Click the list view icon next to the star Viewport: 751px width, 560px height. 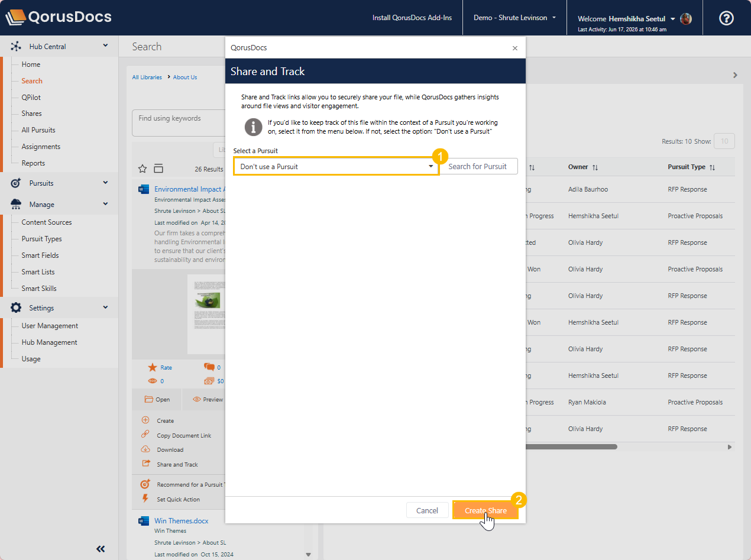pos(158,169)
